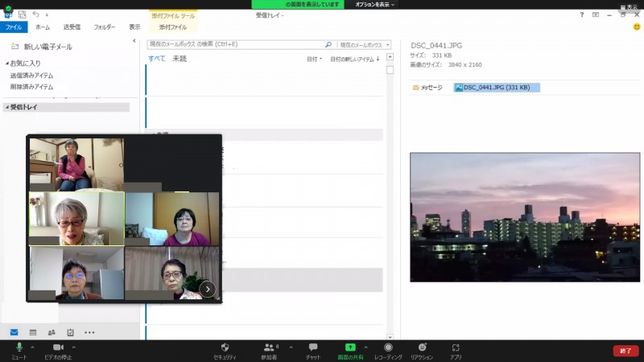Open Calendar view in navigation bar

[33, 332]
